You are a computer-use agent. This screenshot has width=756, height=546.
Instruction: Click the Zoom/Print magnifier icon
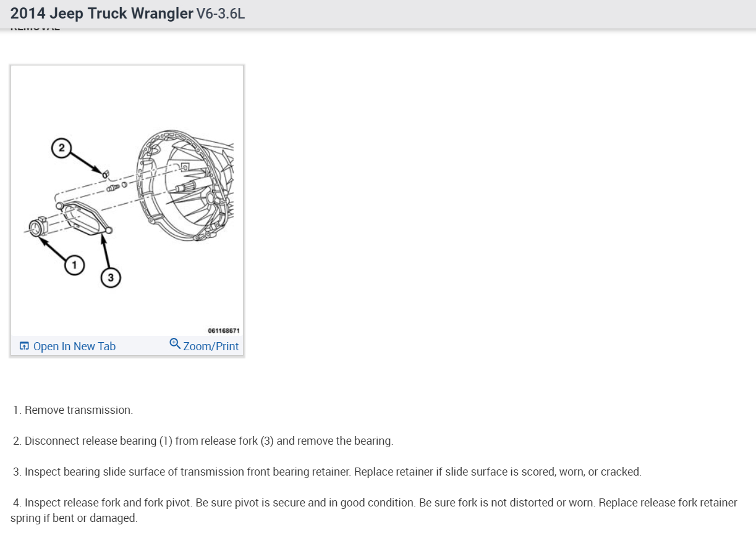tap(175, 343)
